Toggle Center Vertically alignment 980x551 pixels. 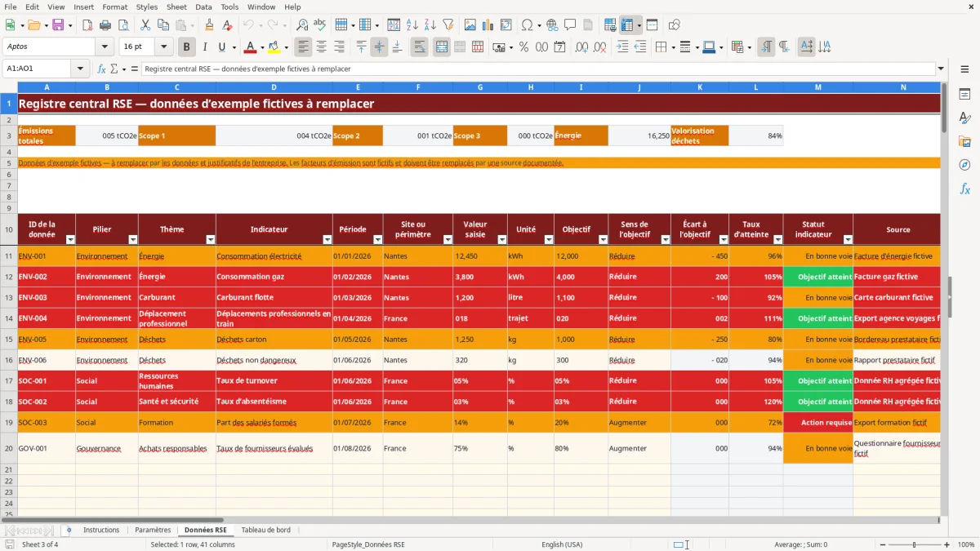(379, 47)
